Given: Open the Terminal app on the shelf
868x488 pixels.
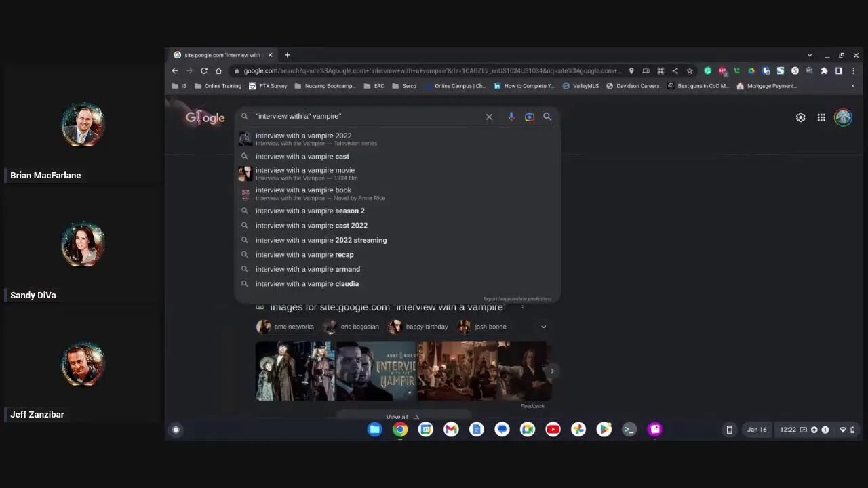Looking at the screenshot, I should (x=629, y=429).
